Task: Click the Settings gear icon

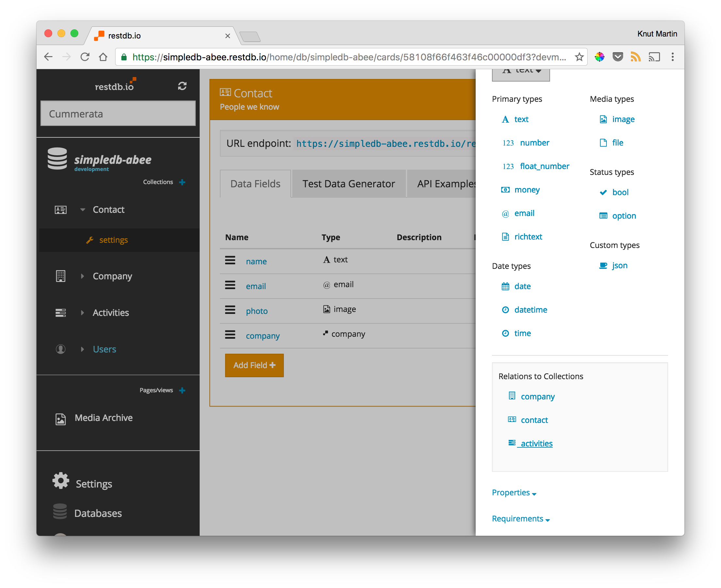Action: 61,481
